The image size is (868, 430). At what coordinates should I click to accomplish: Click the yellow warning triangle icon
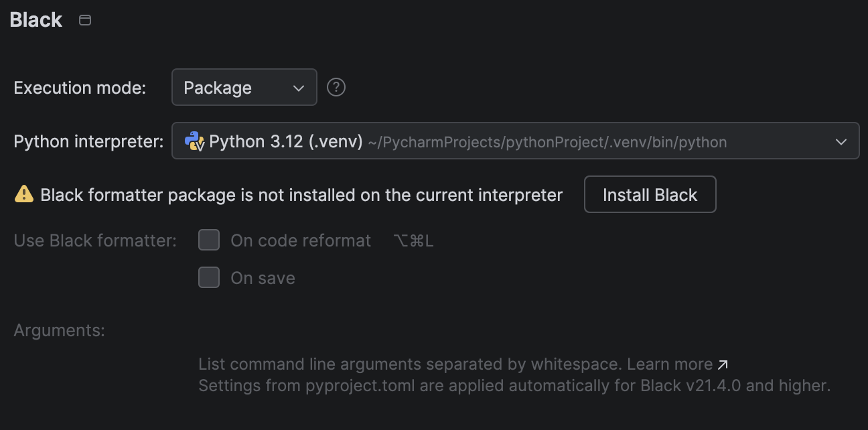click(24, 194)
